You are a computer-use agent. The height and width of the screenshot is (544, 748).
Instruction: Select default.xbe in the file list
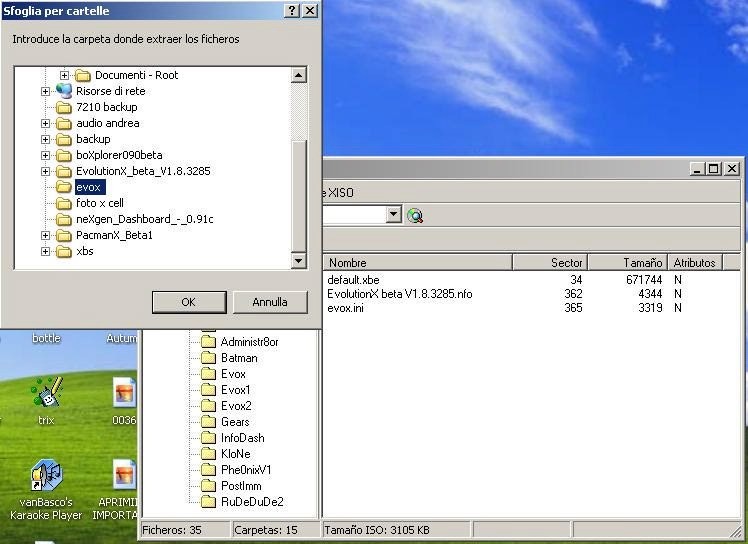point(353,280)
